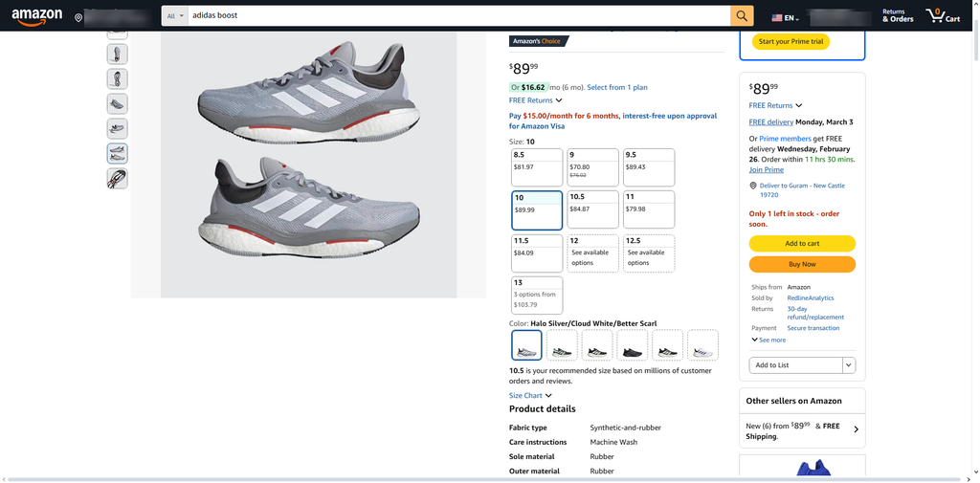This screenshot has width=980, height=483.
Task: Open Returns & Orders
Action: coord(898,15)
